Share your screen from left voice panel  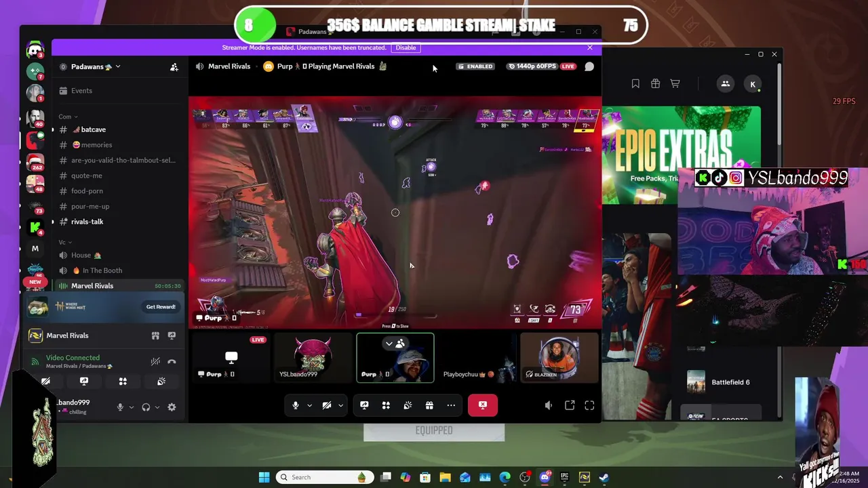tap(84, 382)
